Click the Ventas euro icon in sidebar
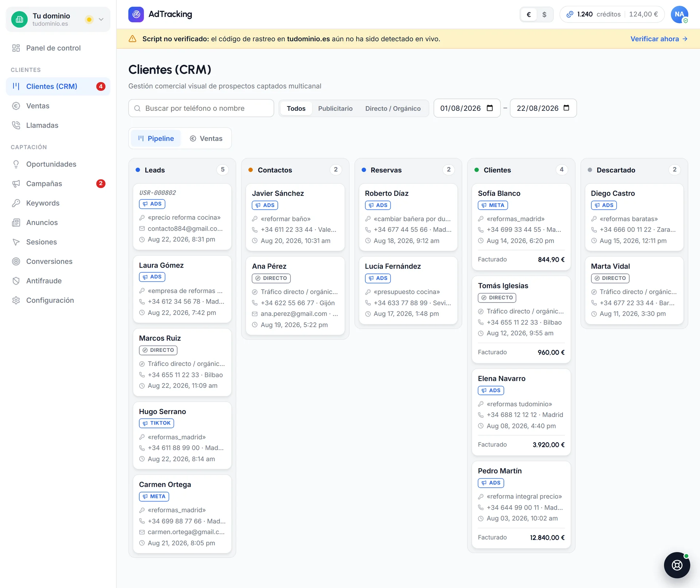 coord(16,106)
